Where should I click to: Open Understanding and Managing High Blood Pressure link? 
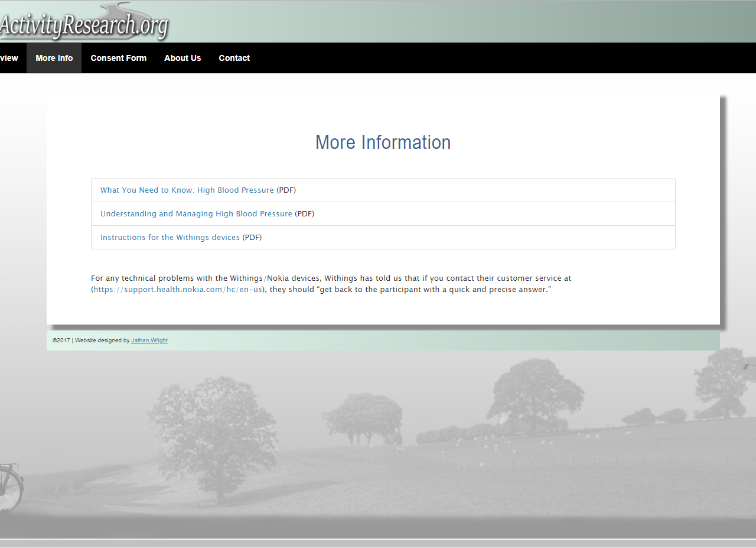click(x=196, y=214)
